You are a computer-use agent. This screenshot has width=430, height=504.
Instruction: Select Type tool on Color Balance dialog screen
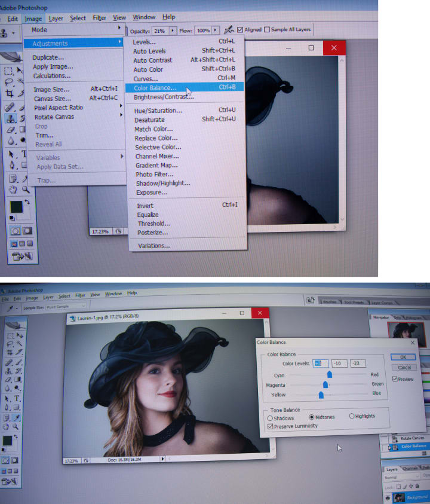[x=17, y=398]
